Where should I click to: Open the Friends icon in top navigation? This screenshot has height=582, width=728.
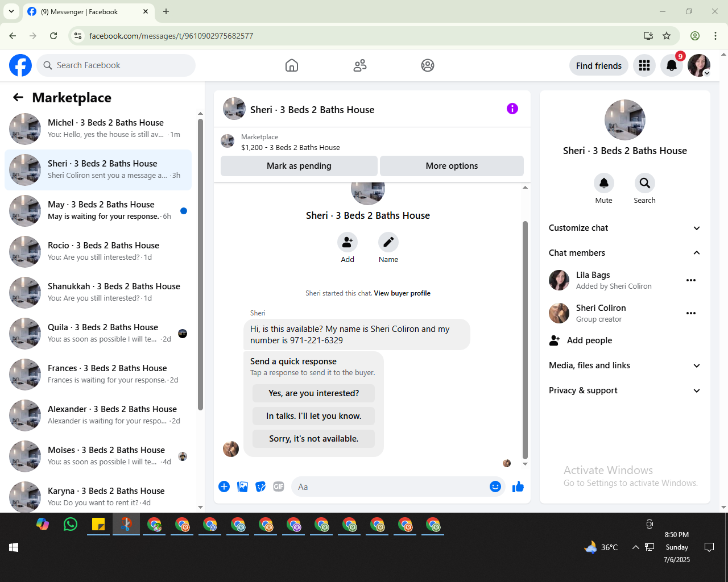360,65
